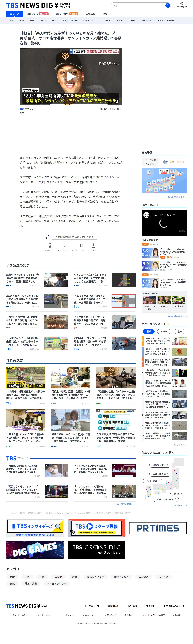Screen dimensions: 193x644
Task: Open the お問い合わせ footer link
Action: click(x=111, y=615)
